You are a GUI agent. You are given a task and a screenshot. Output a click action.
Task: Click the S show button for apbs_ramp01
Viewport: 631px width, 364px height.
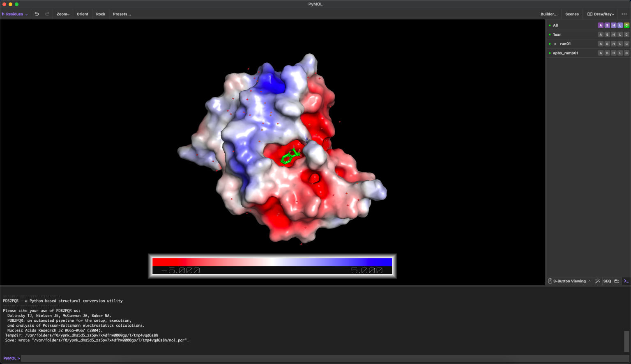point(607,53)
